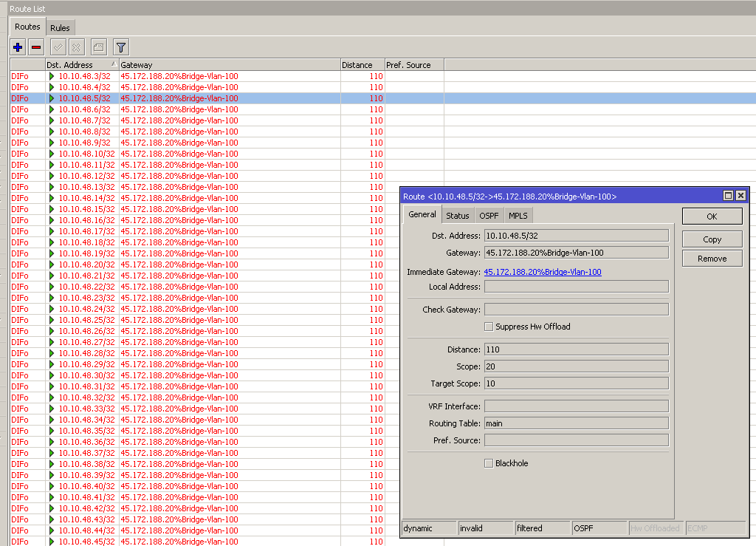
Task: Remove the route from the dialog
Action: [712, 258]
